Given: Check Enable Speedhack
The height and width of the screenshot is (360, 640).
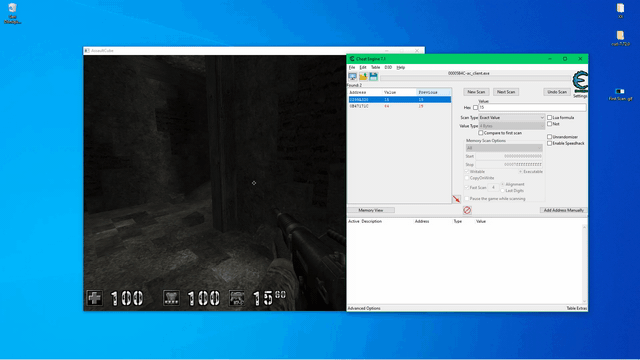Looking at the screenshot, I should click(x=549, y=143).
